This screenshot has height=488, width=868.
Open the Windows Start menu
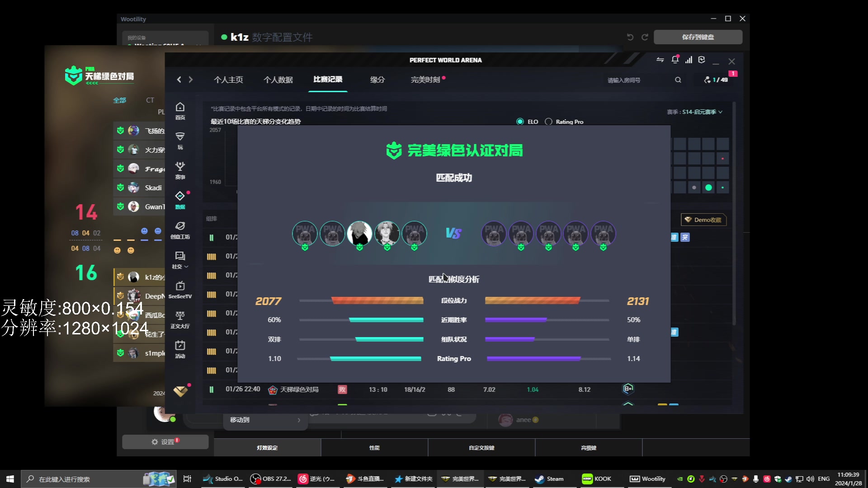(10, 479)
